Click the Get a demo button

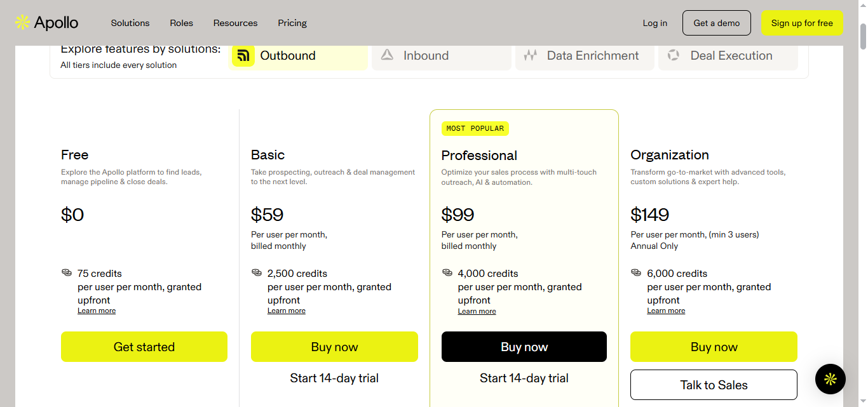[716, 22]
